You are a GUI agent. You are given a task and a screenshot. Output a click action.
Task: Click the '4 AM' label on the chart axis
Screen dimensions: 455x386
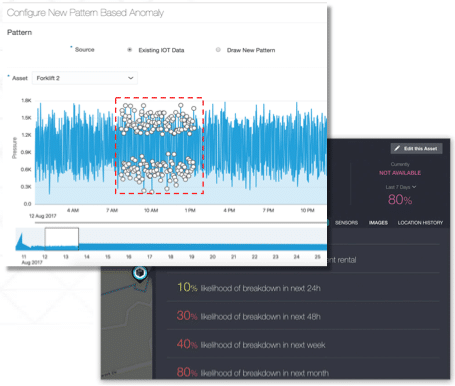73,210
